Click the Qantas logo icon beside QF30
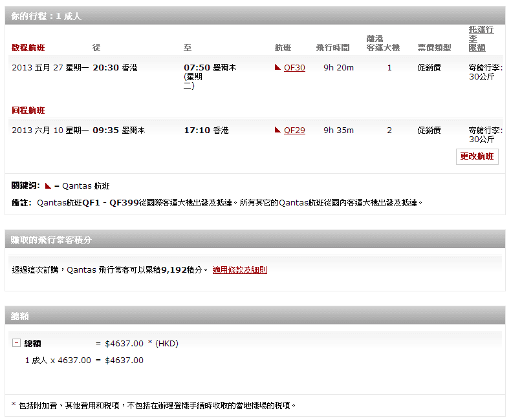 click(278, 67)
